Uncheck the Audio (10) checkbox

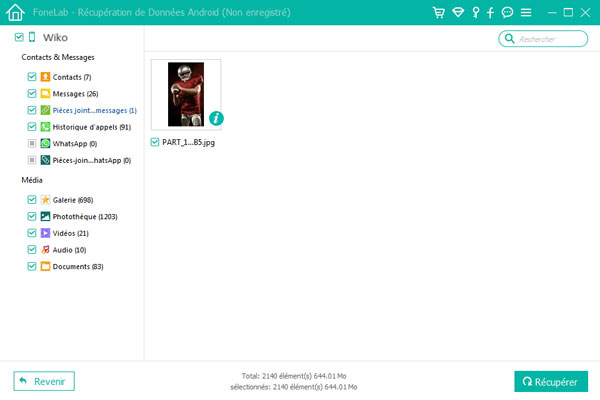32,250
